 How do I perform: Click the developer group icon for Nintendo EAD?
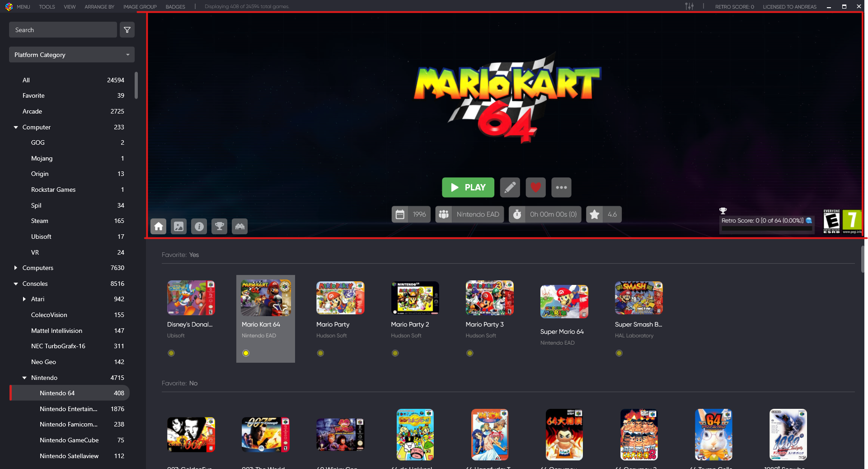[x=444, y=214]
